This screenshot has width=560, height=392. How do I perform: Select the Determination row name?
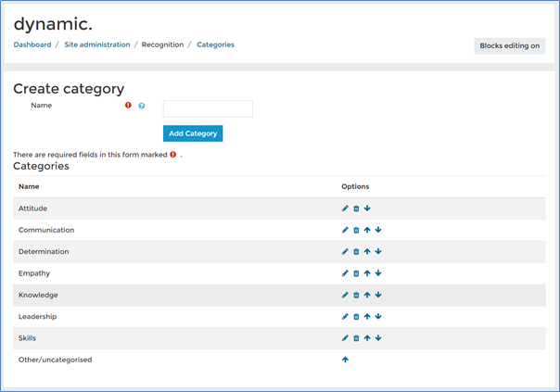pyautogui.click(x=44, y=252)
